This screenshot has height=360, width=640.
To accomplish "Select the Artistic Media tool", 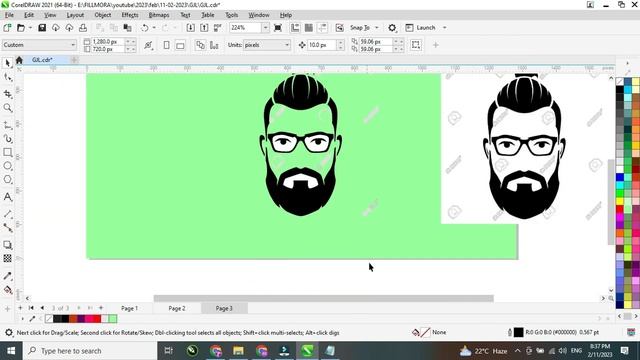I will (x=7, y=139).
